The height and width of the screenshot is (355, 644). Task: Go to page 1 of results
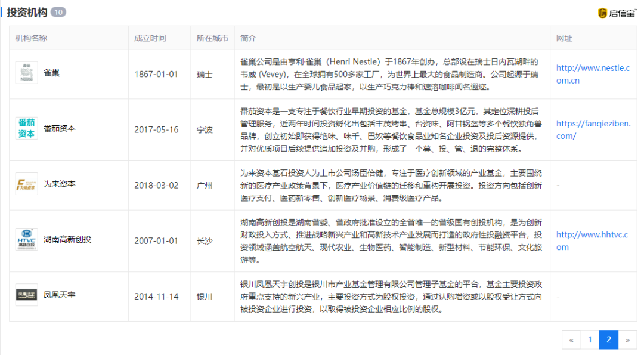590,340
